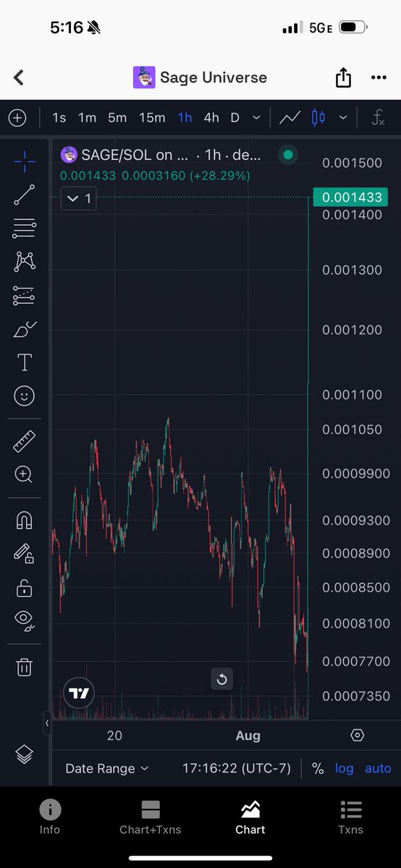
Task: Switch to the Chart+Txns tab
Action: coord(151,817)
